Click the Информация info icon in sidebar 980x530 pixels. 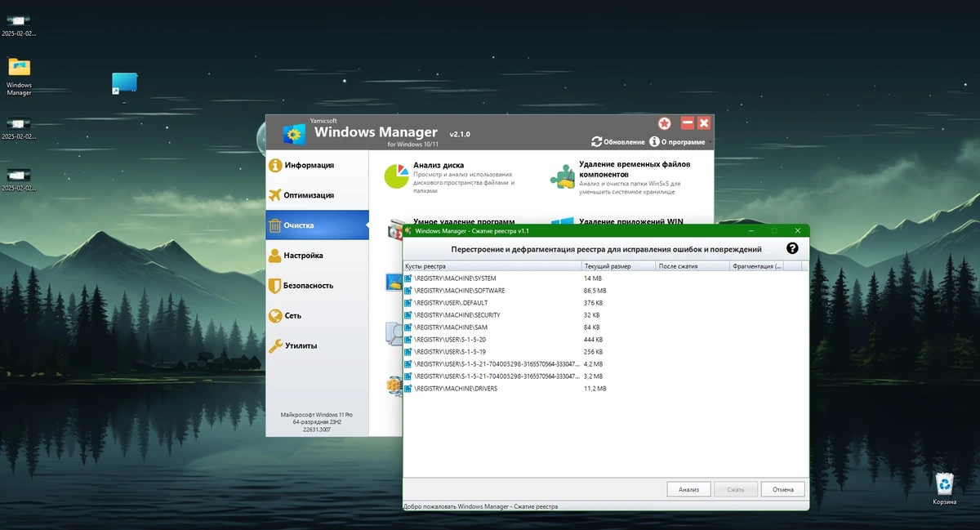click(x=275, y=165)
